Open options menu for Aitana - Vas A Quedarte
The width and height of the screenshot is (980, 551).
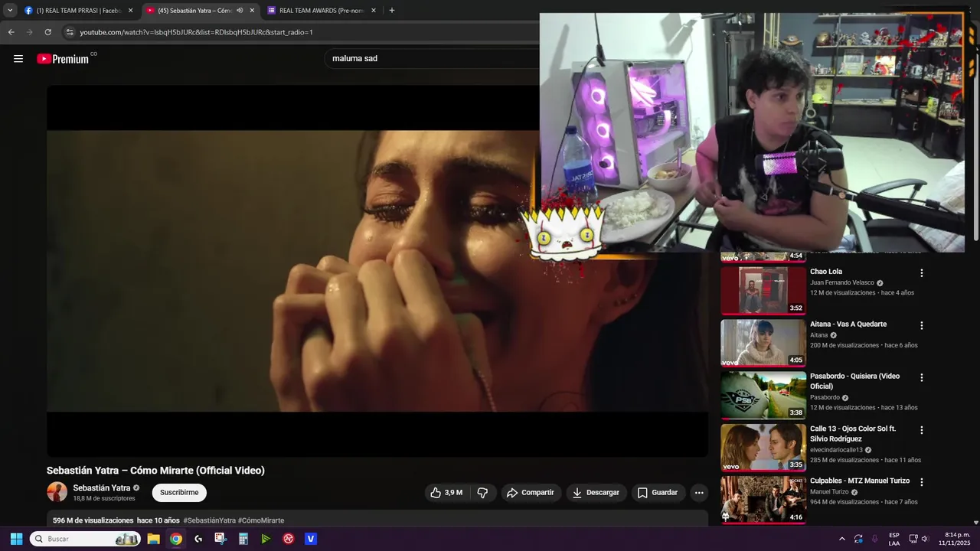pyautogui.click(x=922, y=325)
